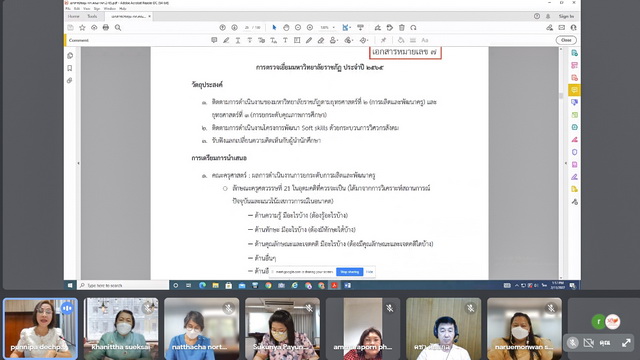640x360 pixels.
Task: Go to previous page arrow
Action: pyautogui.click(x=222, y=27)
